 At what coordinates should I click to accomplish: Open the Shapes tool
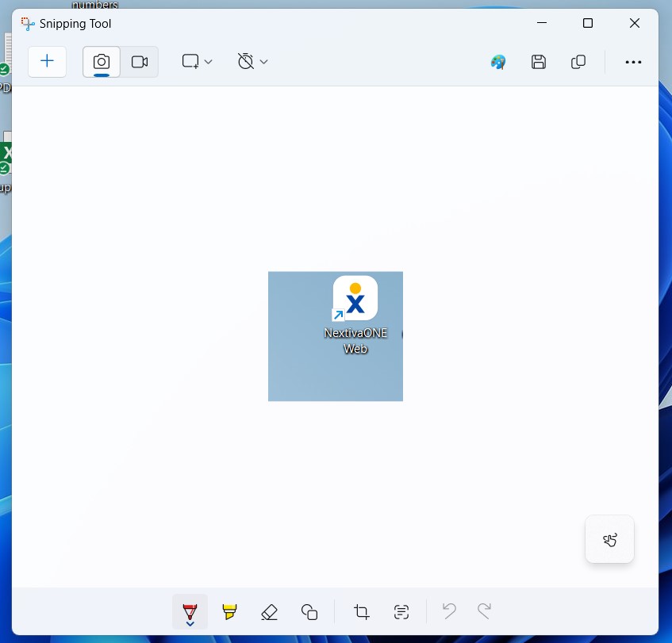coord(309,611)
